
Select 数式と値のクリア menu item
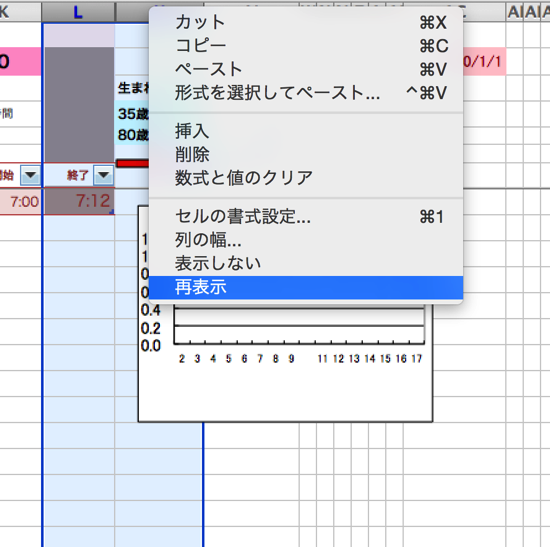[306, 178]
